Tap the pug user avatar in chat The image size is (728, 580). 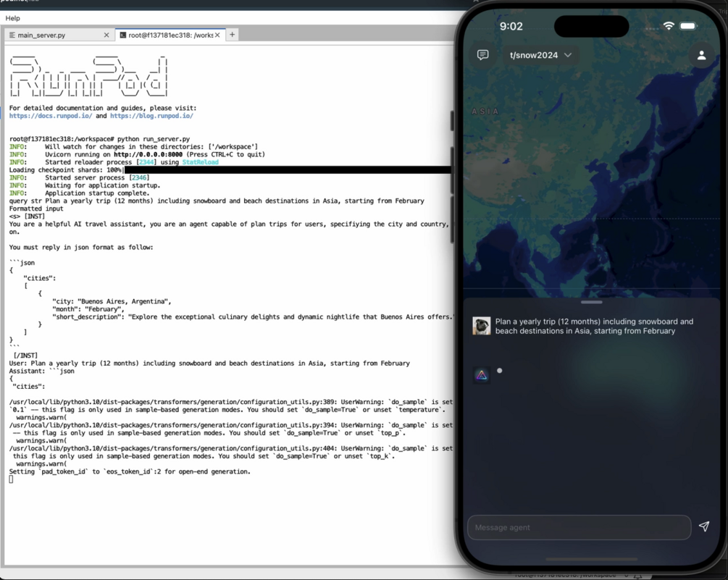point(482,326)
